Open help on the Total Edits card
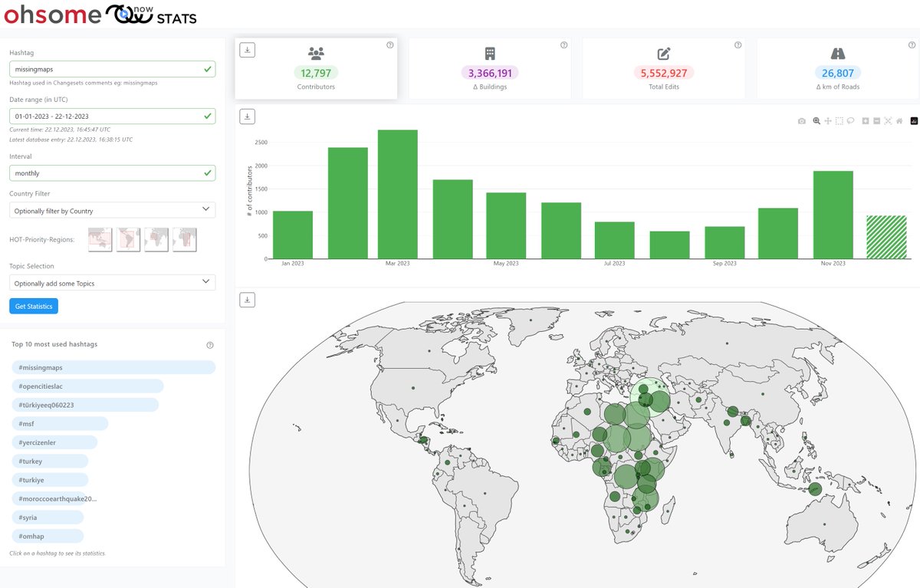This screenshot has width=920, height=588. click(x=738, y=45)
